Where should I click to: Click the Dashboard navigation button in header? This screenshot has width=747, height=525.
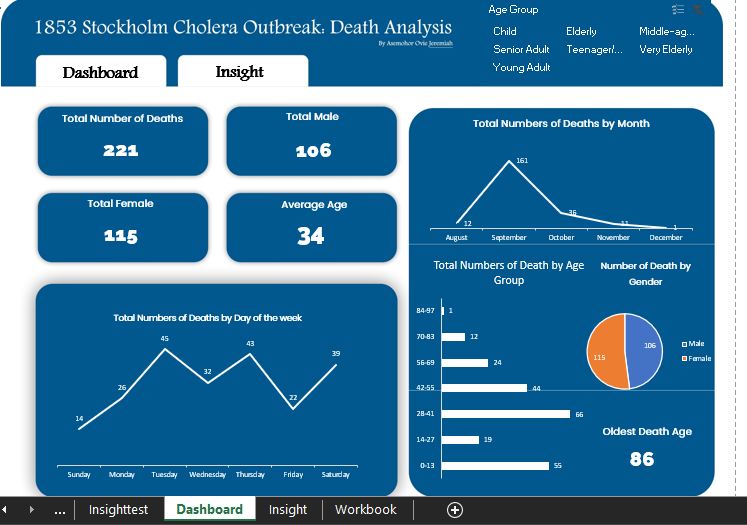tap(101, 72)
